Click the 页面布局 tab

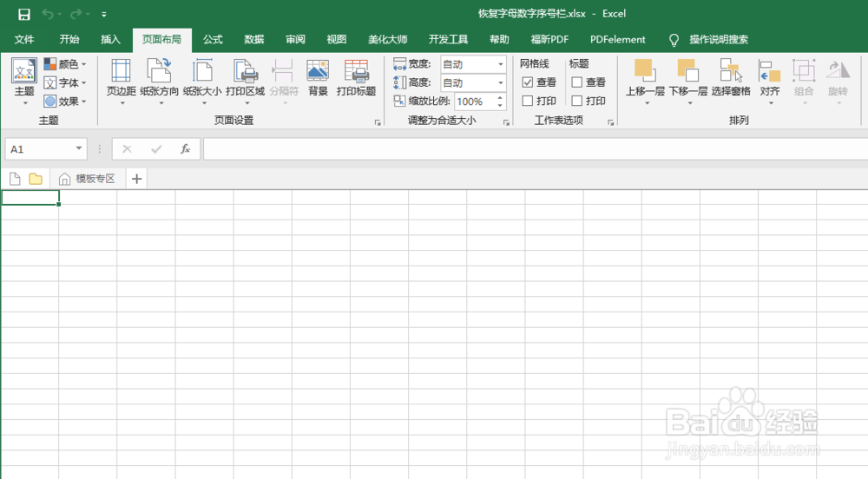point(161,39)
